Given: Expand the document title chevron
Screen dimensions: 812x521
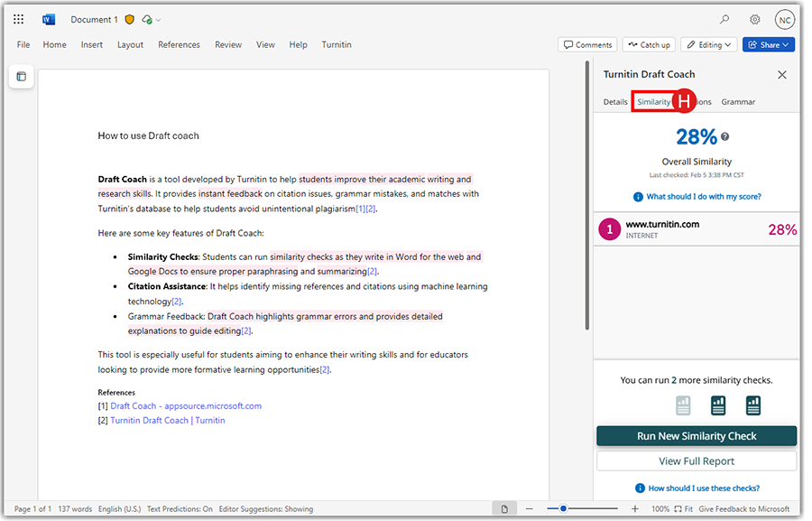Looking at the screenshot, I should (x=159, y=20).
